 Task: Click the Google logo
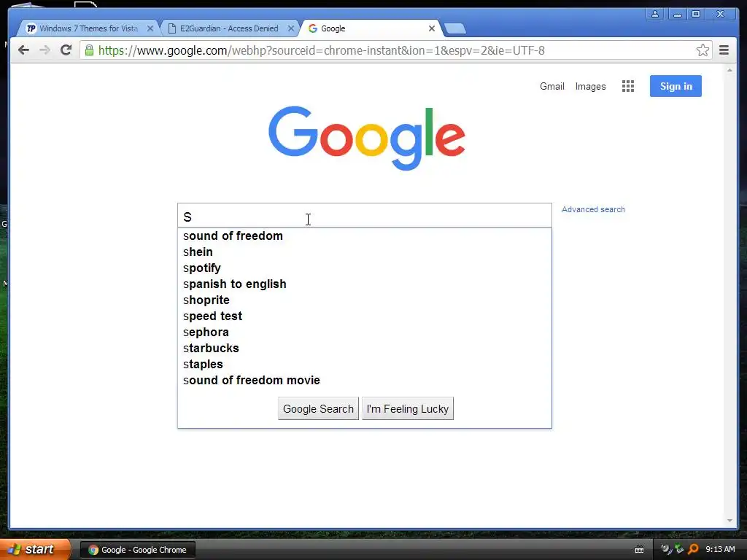click(367, 138)
